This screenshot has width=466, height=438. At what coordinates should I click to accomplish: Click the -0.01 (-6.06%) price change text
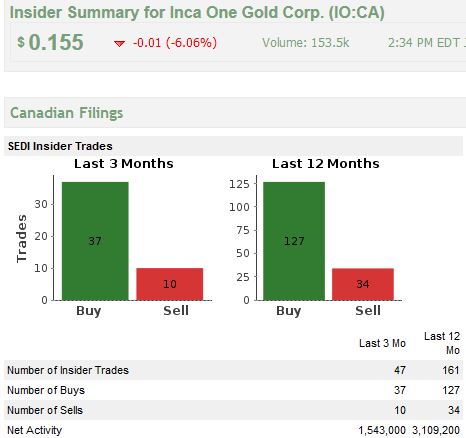(x=175, y=43)
